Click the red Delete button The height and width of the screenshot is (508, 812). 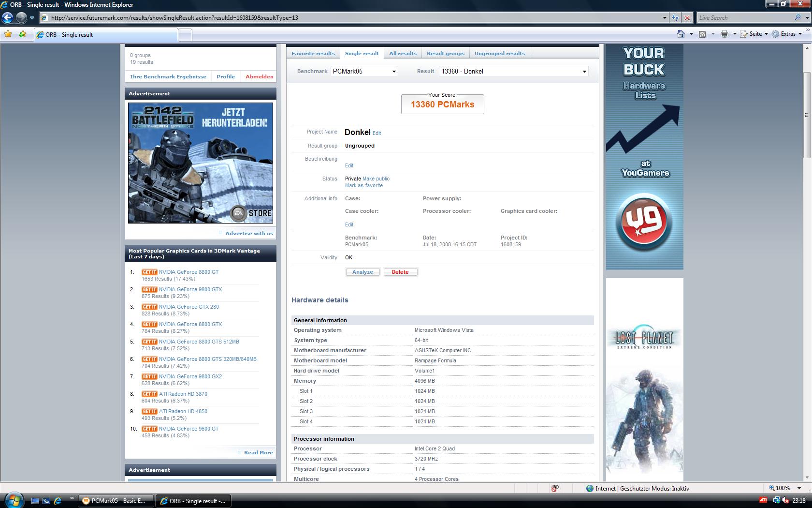click(400, 272)
